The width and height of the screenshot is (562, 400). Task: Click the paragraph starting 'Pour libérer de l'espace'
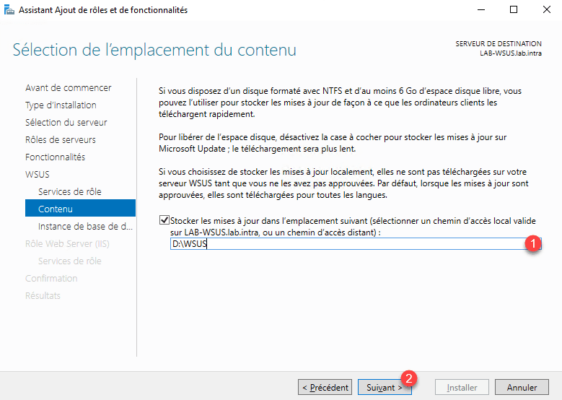[x=332, y=143]
